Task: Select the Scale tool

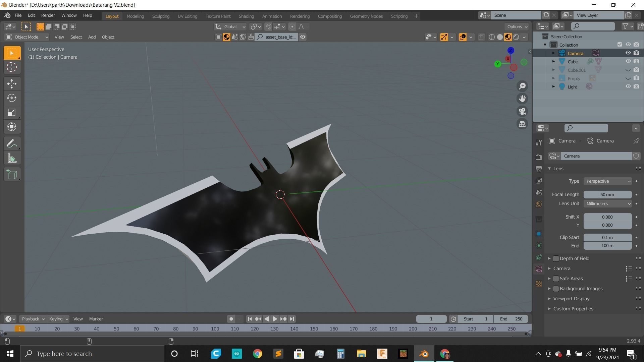Action: (12, 113)
